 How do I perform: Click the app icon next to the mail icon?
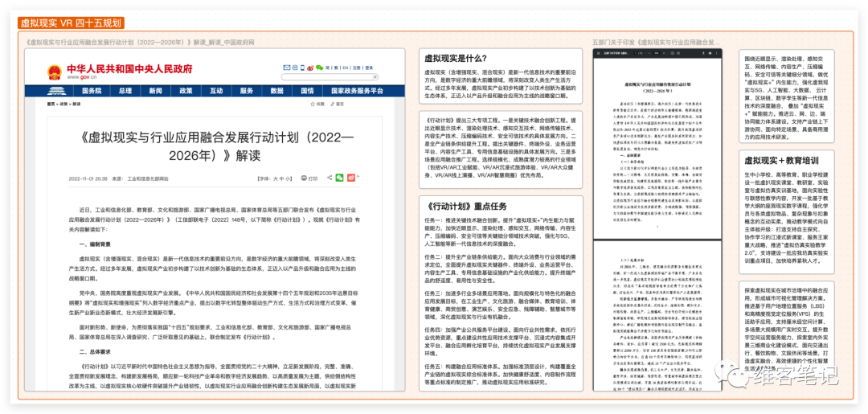295,68
